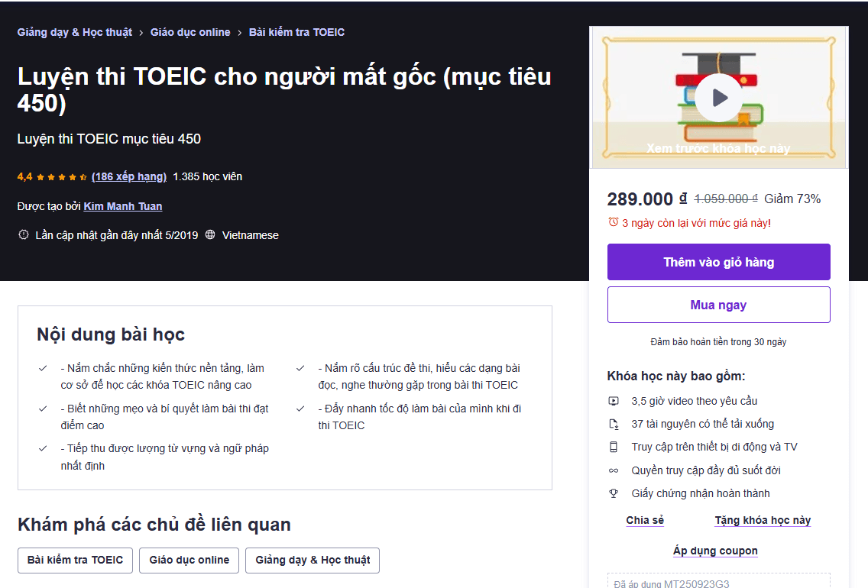Click the 'Nội dung bài học' heading
This screenshot has width=868, height=588.
tap(111, 334)
